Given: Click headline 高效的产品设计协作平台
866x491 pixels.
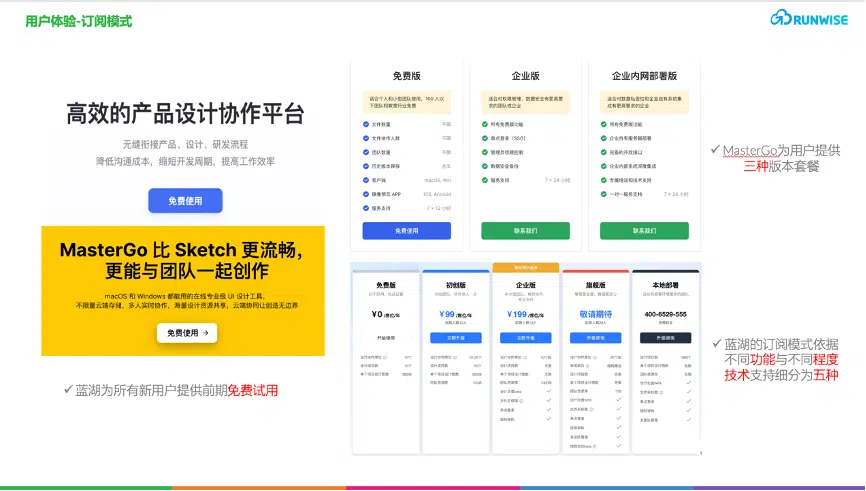Looking at the screenshot, I should (x=186, y=113).
